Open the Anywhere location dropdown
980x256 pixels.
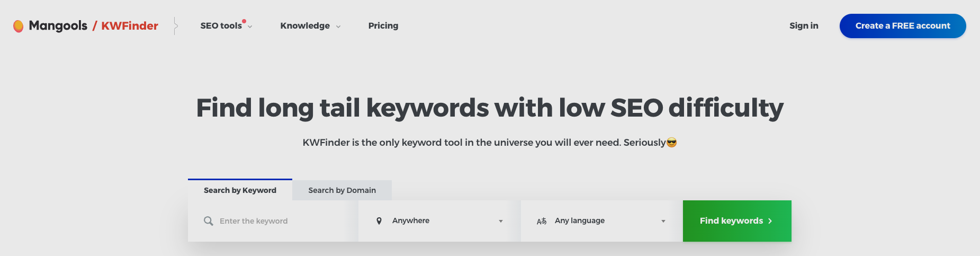(x=439, y=221)
